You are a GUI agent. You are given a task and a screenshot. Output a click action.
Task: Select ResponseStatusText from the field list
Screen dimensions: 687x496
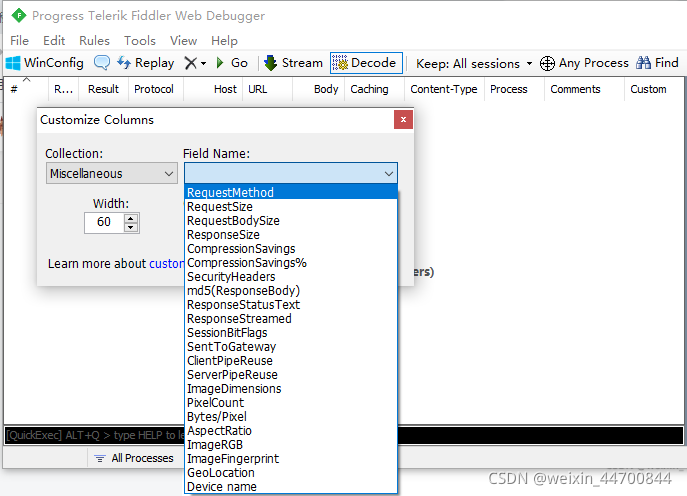291,305
